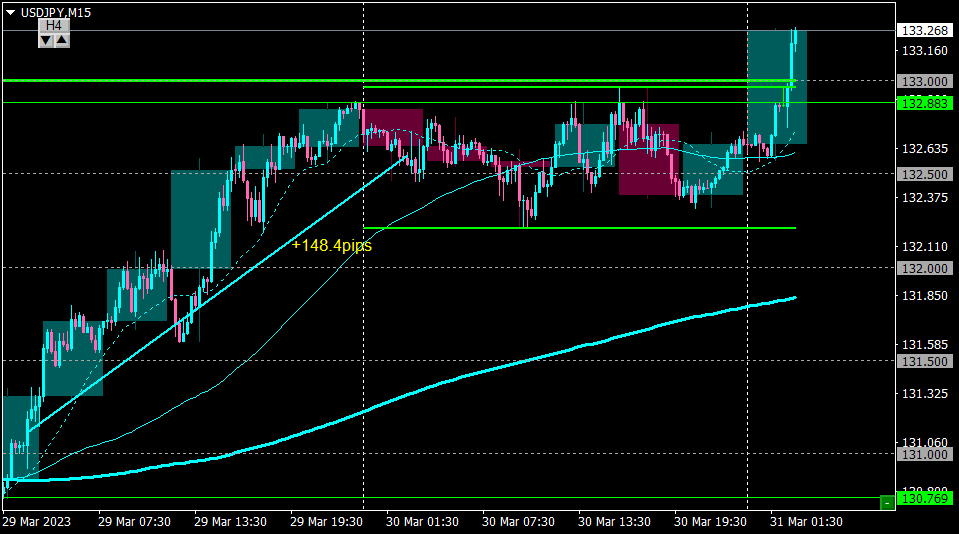Click the 29 Mar 19:30 time label

[x=326, y=522]
